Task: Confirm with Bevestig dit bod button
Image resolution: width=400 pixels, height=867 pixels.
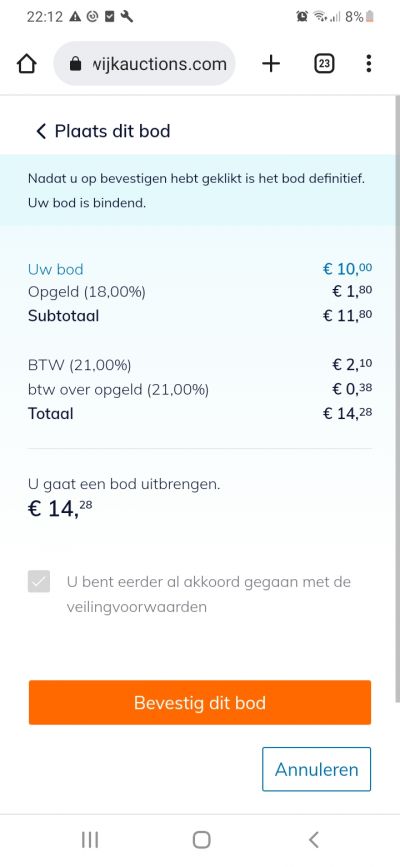Action: 200,702
